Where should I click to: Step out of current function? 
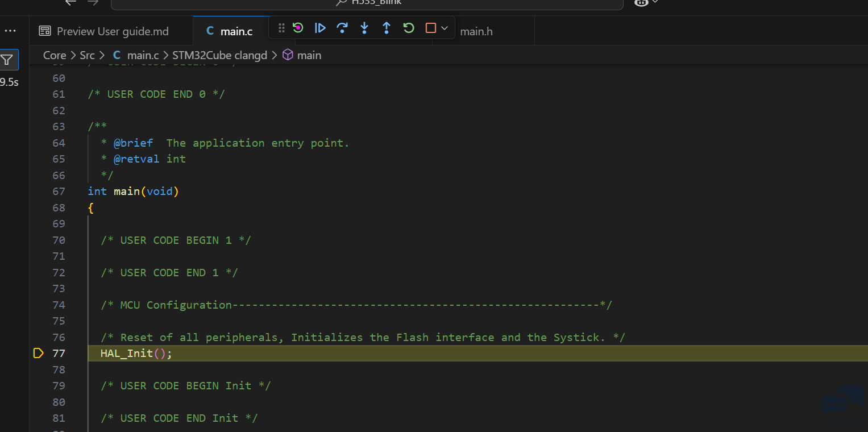coord(387,28)
